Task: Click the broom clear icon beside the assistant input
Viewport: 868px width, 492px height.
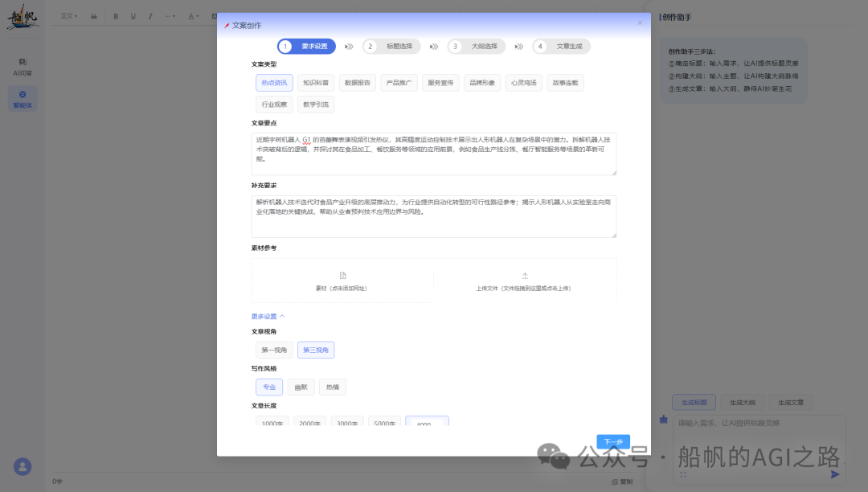Action: point(664,420)
